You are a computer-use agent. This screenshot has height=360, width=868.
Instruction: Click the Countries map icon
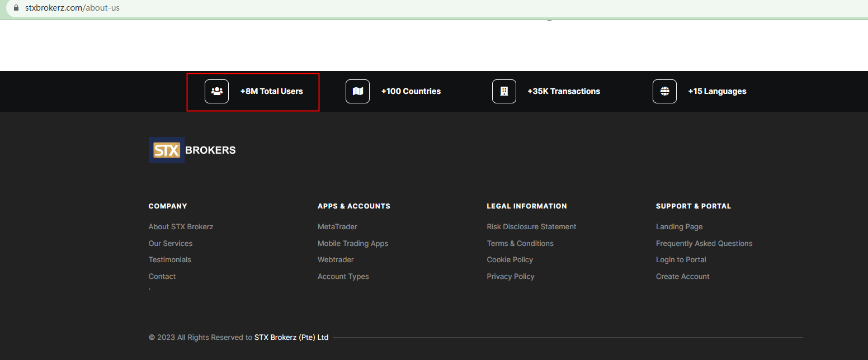(x=357, y=91)
